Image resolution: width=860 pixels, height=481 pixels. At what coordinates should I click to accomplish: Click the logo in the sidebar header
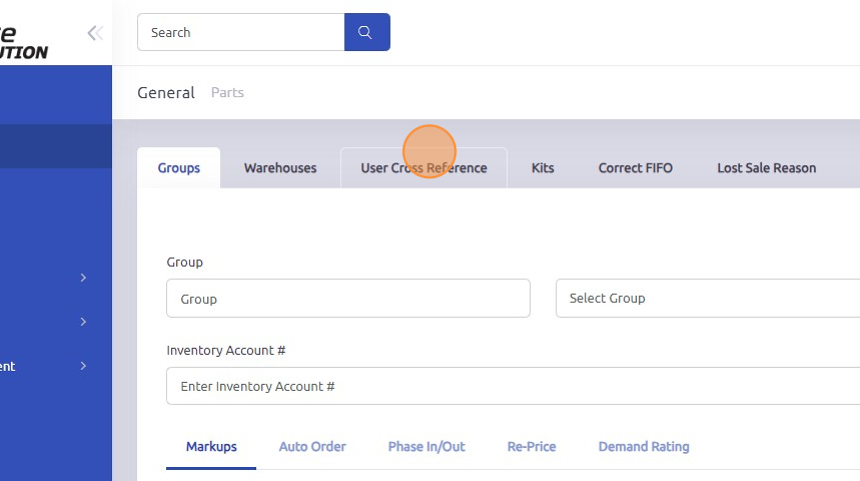coord(24,42)
